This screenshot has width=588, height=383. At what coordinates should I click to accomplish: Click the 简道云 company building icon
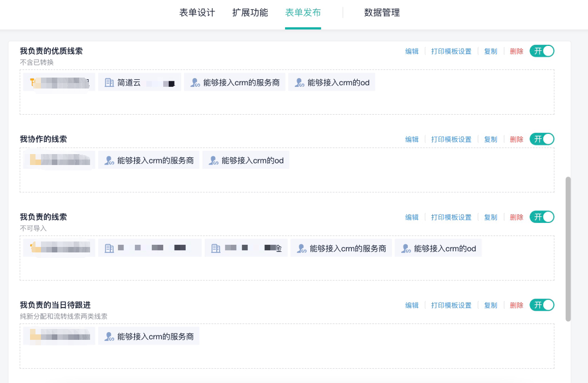(109, 83)
